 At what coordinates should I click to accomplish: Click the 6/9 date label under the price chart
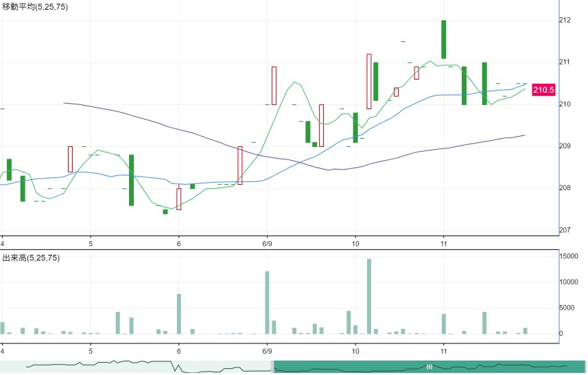point(267,244)
